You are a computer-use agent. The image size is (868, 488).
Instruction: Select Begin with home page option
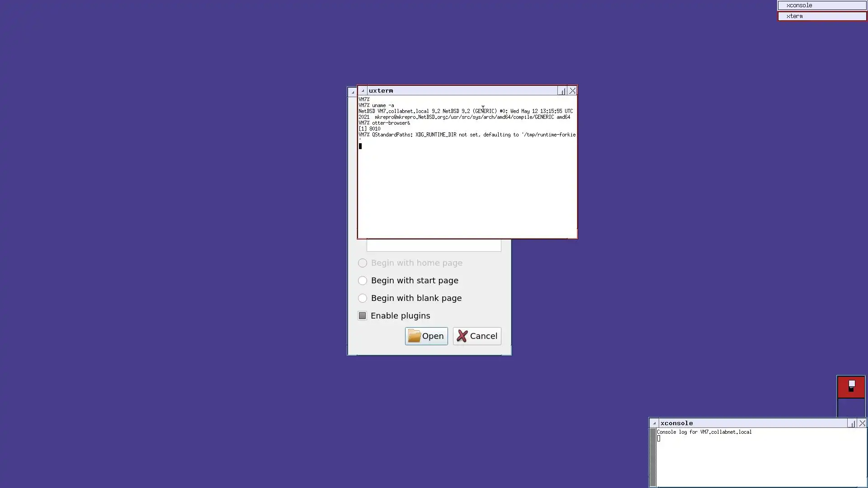(x=363, y=263)
